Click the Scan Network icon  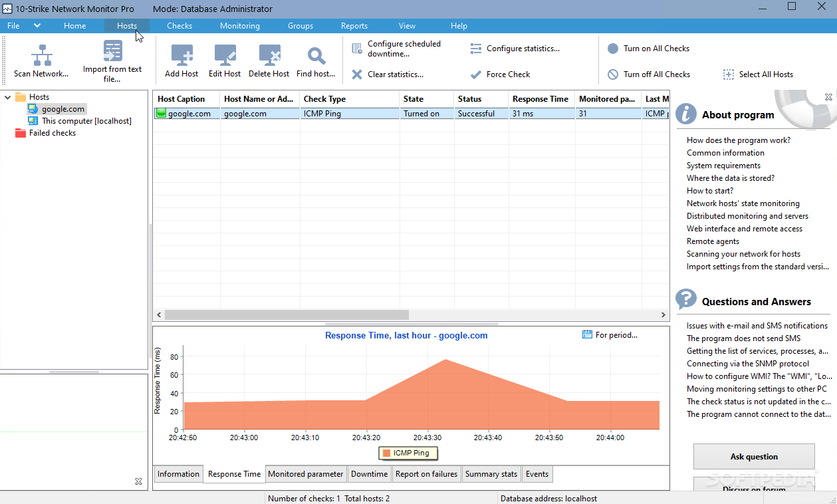click(x=42, y=55)
